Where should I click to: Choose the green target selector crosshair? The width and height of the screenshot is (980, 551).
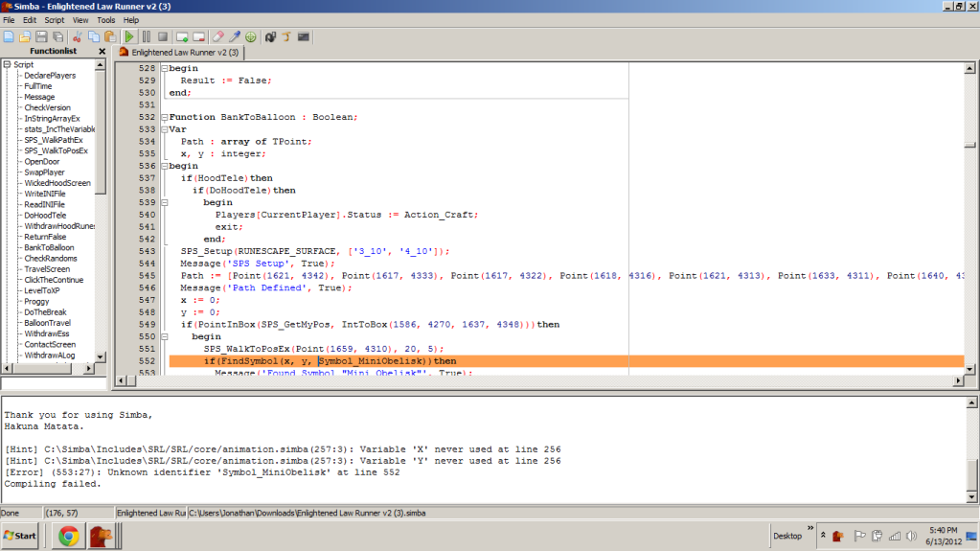click(251, 36)
